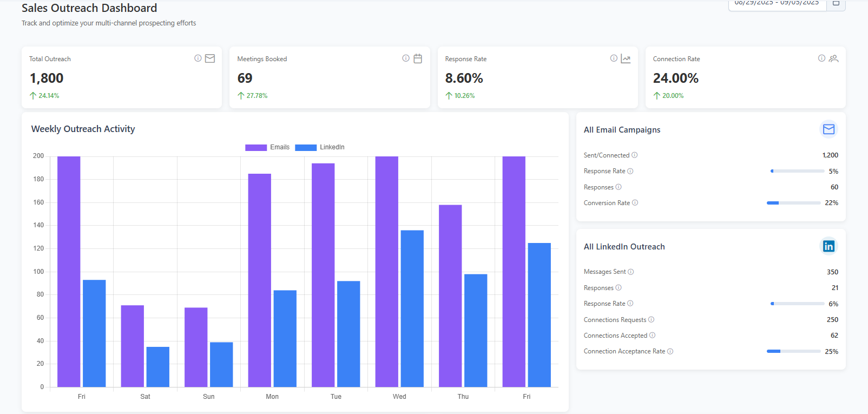Click the email Responses value 60
The height and width of the screenshot is (414, 868).
coord(834,187)
